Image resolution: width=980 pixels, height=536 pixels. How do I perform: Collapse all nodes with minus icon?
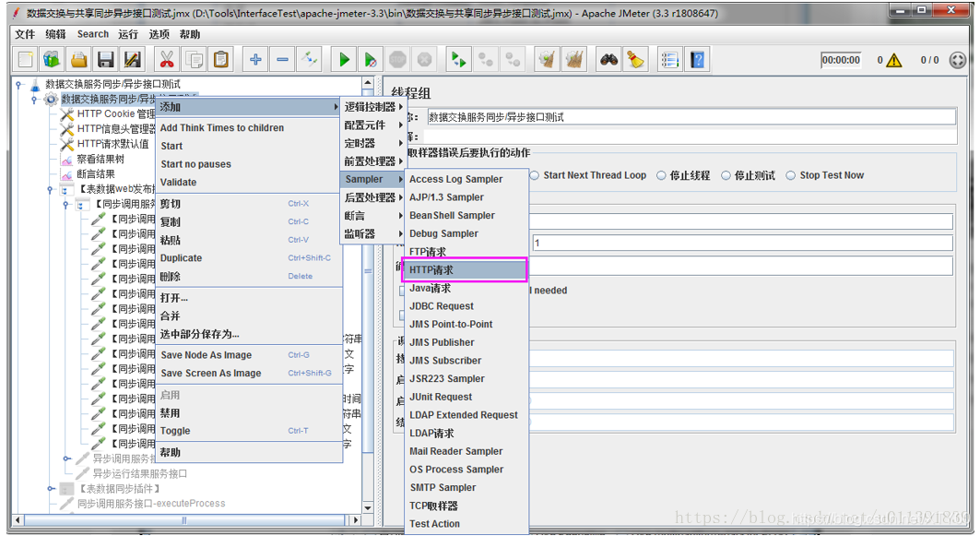[282, 60]
